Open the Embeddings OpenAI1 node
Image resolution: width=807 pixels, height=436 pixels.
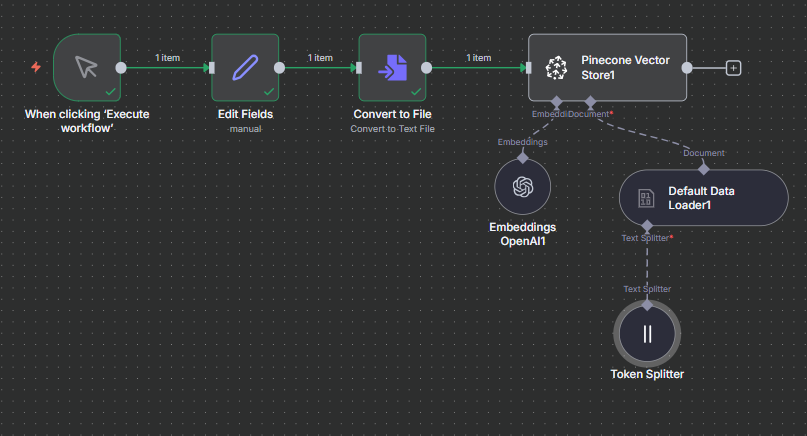[x=522, y=186]
